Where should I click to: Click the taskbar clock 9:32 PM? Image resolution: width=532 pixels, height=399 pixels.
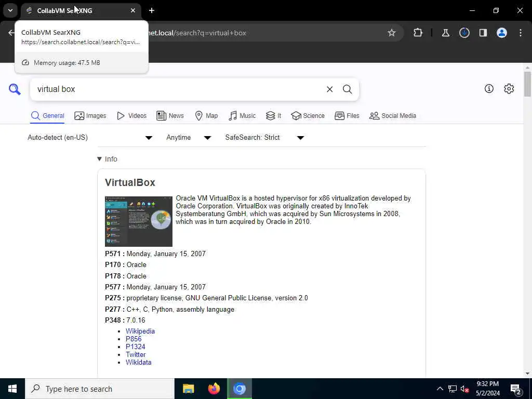click(487, 384)
